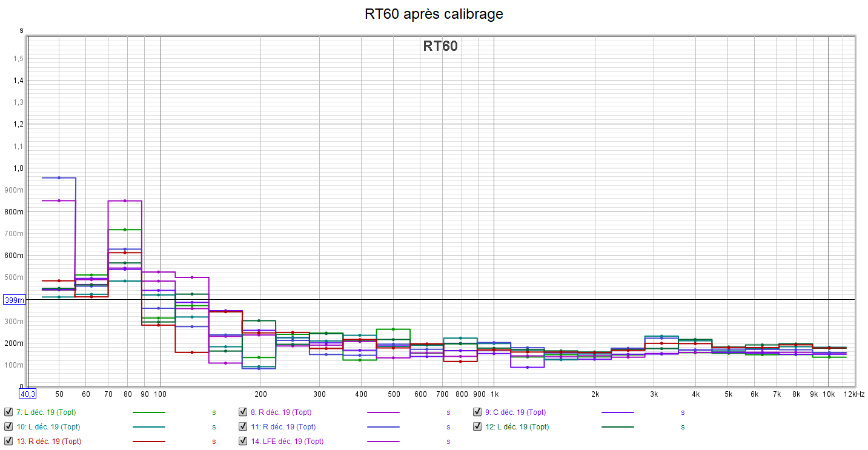The width and height of the screenshot is (868, 450).
Task: Click the 40,3 frequency value box
Action: 28,394
